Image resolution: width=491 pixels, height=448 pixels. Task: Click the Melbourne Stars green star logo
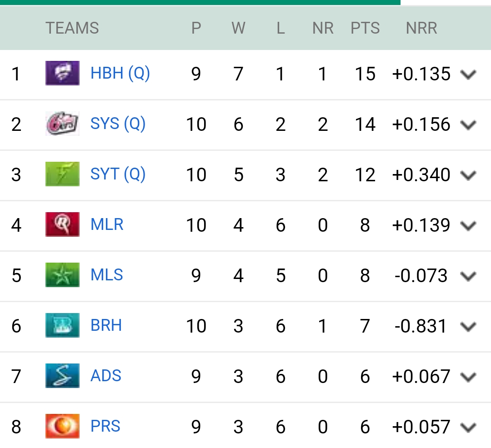(x=62, y=275)
